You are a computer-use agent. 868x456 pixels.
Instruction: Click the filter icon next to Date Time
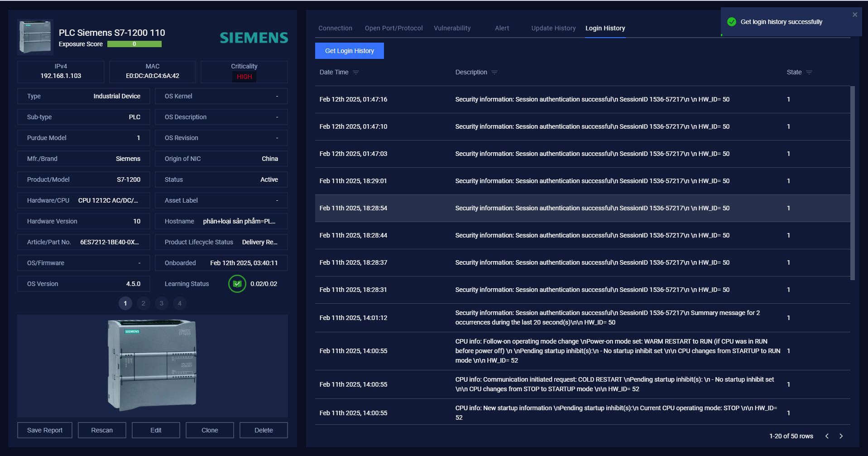pyautogui.click(x=356, y=73)
